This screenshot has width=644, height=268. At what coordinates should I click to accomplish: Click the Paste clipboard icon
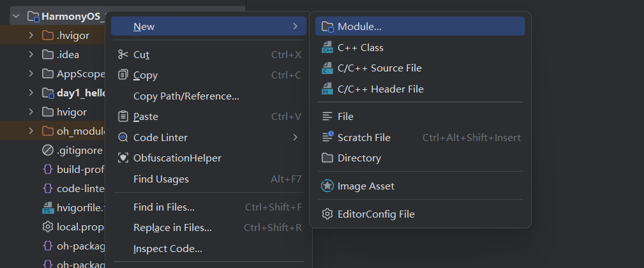coord(123,117)
